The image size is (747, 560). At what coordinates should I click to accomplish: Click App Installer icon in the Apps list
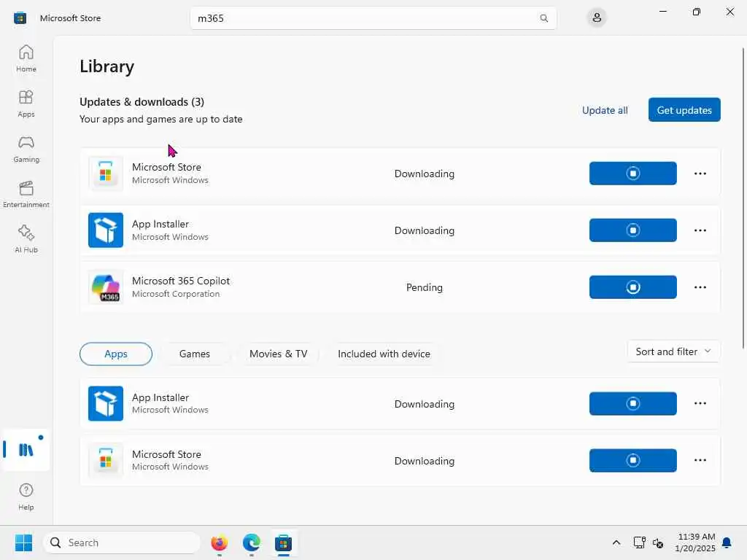(106, 403)
